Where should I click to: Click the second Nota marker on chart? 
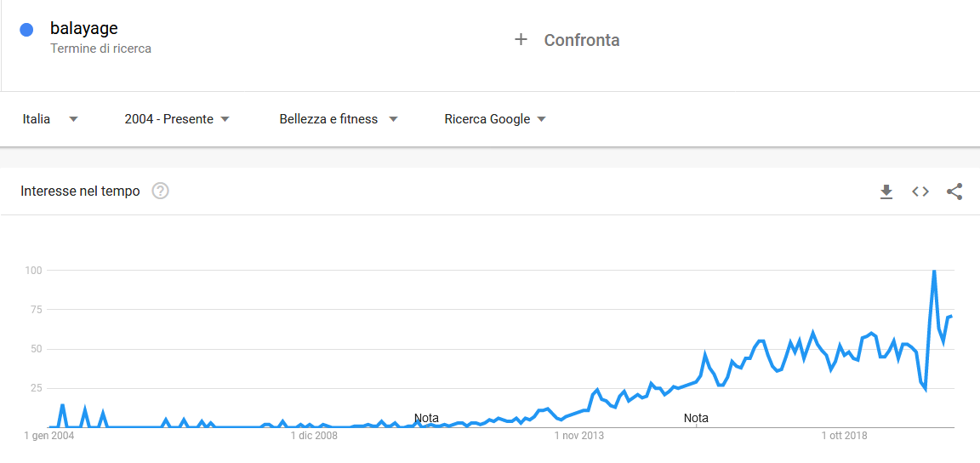coord(696,417)
